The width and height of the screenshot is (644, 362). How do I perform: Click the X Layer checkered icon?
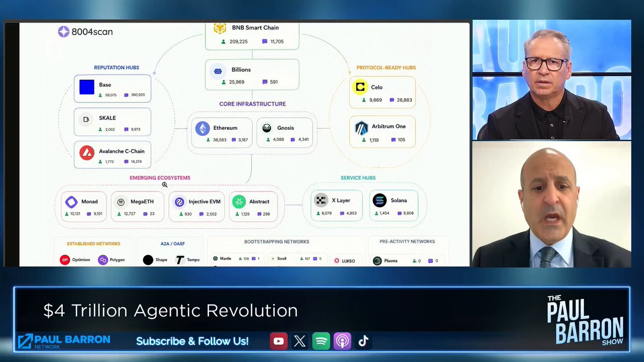pyautogui.click(x=321, y=201)
